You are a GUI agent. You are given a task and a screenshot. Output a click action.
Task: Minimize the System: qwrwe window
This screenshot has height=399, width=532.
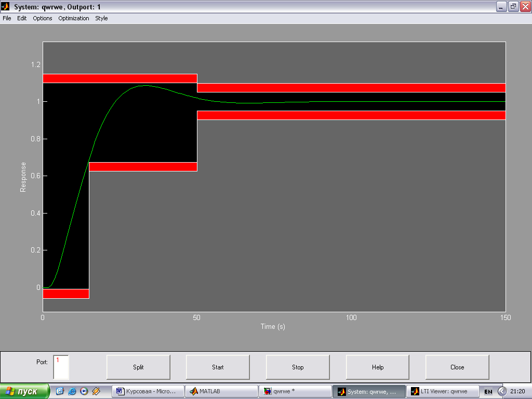pyautogui.click(x=501, y=6)
